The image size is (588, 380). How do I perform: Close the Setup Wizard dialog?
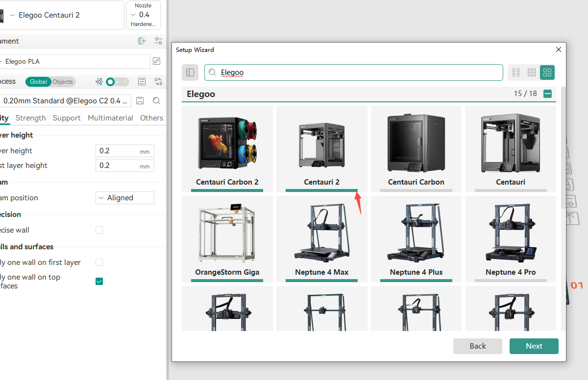pos(558,49)
